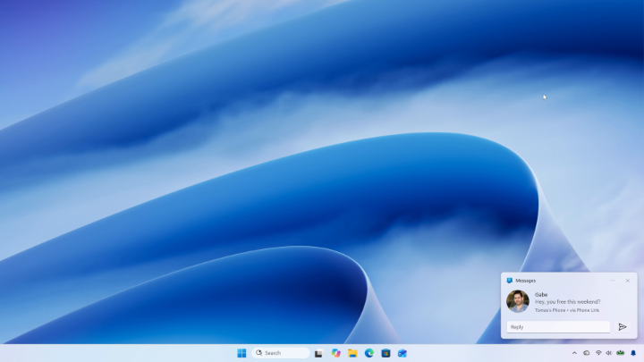
Task: Launch Microsoft Edge from the taskbar
Action: pos(369,353)
